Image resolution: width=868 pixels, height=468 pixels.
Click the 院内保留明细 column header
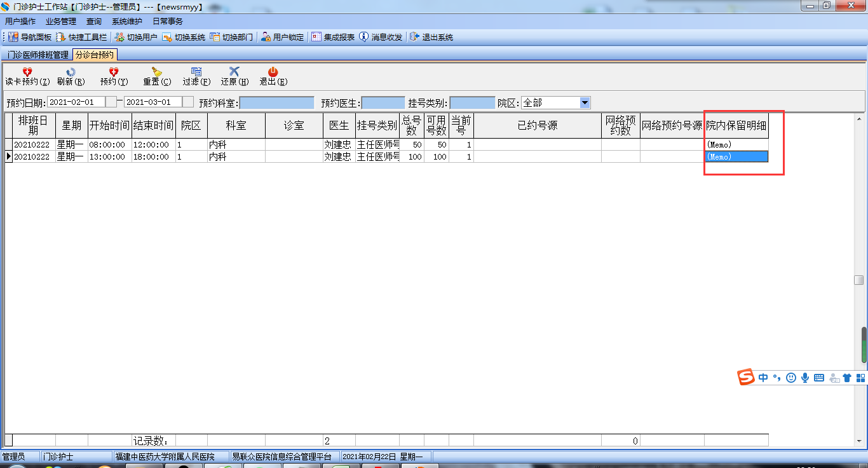click(x=736, y=126)
